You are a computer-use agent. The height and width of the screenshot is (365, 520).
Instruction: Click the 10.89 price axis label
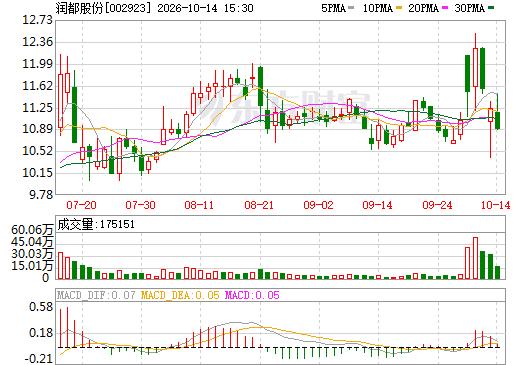tap(37, 129)
